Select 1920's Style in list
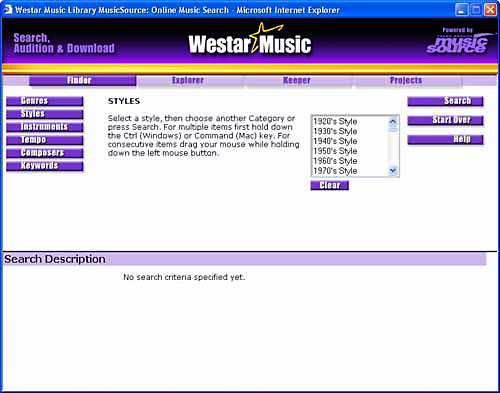This screenshot has height=393, width=500. 350,121
